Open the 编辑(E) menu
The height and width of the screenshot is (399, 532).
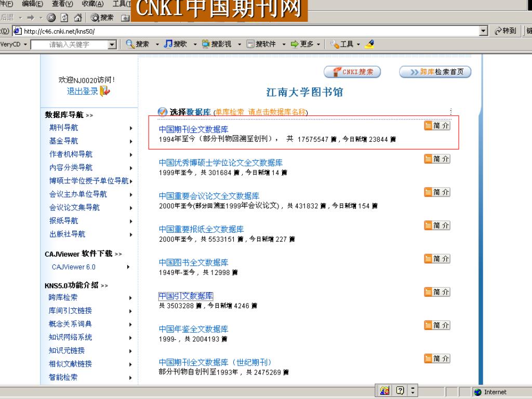click(x=32, y=4)
